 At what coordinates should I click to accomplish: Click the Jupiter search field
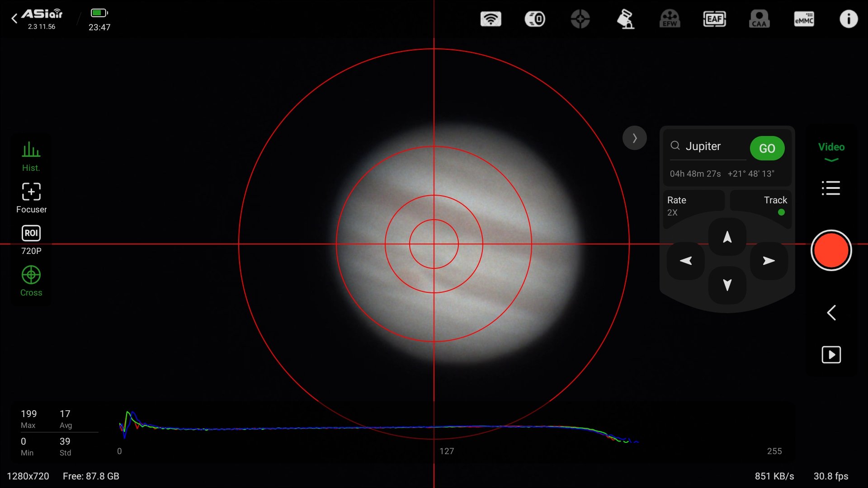(708, 146)
